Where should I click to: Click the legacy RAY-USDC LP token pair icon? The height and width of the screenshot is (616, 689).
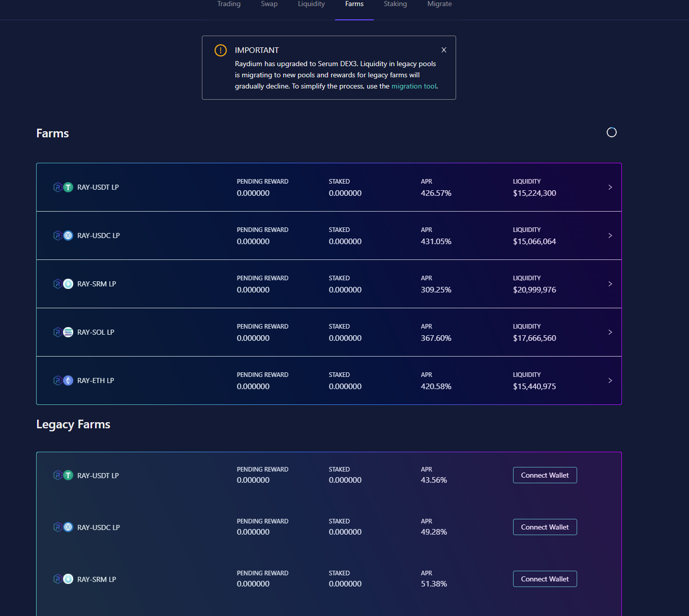coord(63,527)
